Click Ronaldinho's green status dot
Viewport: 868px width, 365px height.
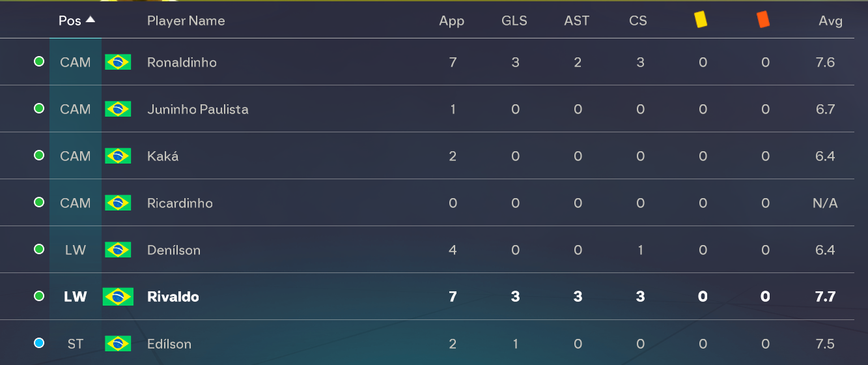pos(39,62)
